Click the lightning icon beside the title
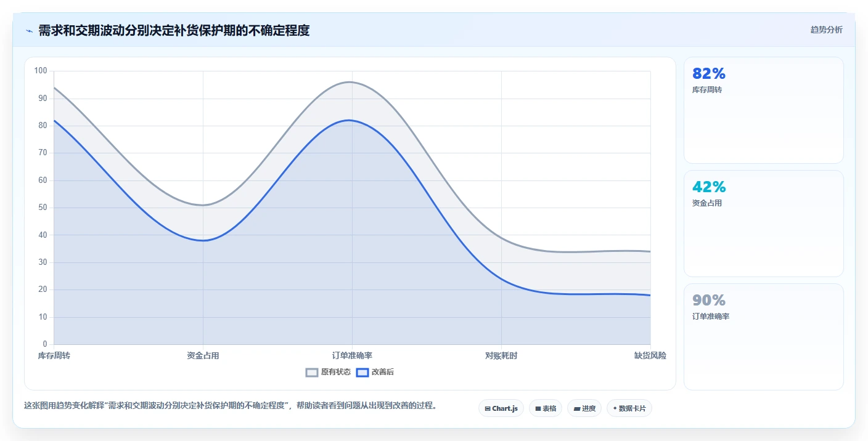Viewport: 868px width, 441px height. [29, 31]
